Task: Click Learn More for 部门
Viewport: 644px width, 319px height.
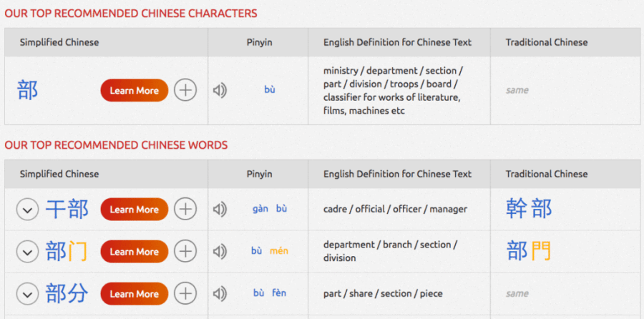Action: point(134,251)
